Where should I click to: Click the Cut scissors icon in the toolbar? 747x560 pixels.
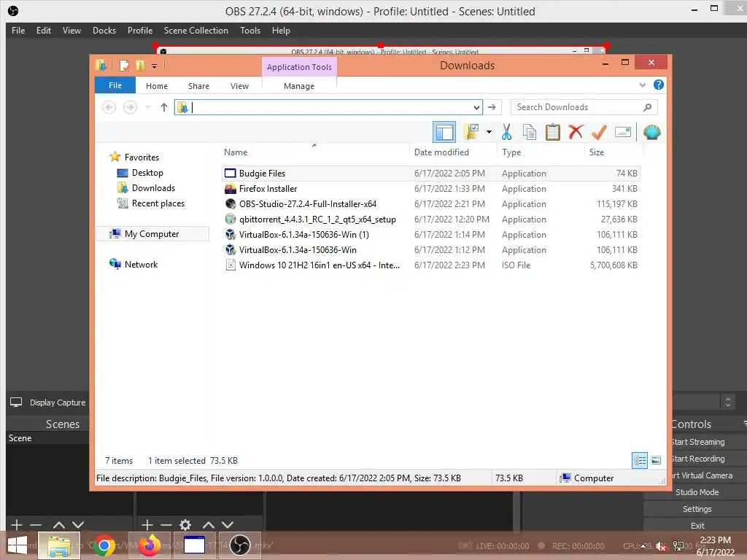point(506,133)
